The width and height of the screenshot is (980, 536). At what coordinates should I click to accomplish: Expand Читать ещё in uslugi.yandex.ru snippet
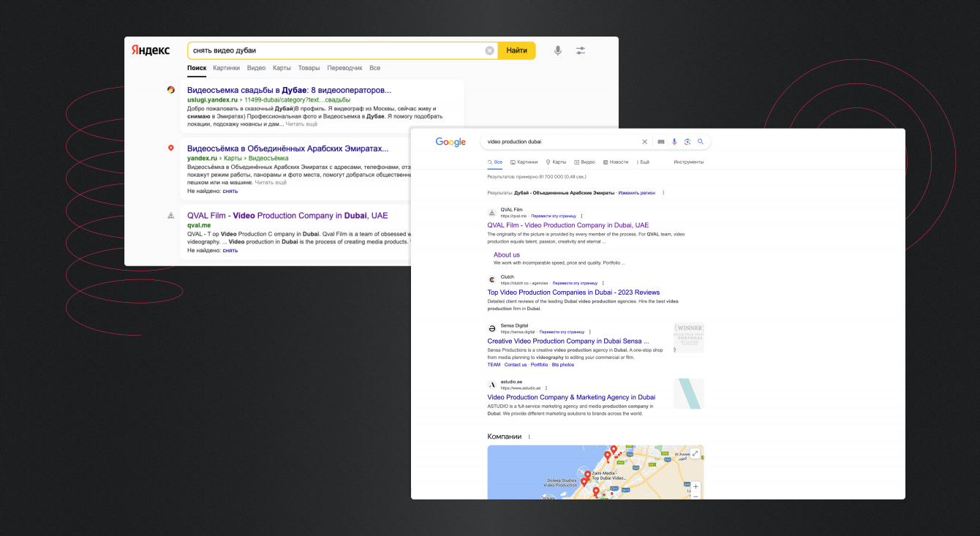(301, 124)
